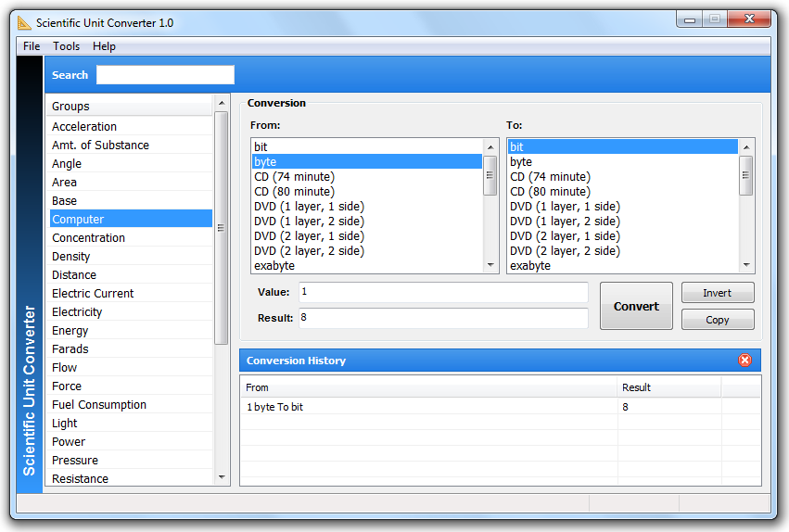Viewport: 789px width, 532px height.
Task: Open the Tools menu
Action: pos(67,46)
